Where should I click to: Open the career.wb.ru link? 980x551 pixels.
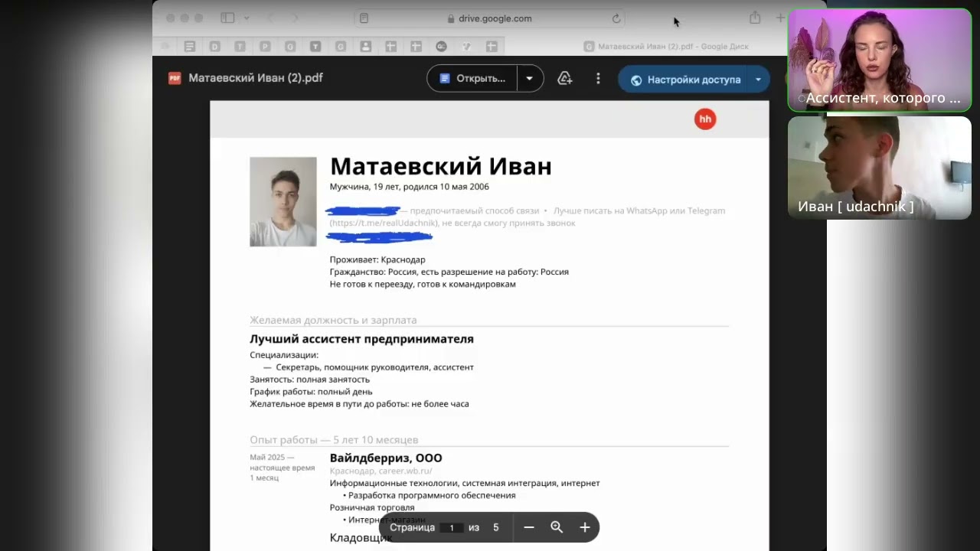(x=405, y=471)
